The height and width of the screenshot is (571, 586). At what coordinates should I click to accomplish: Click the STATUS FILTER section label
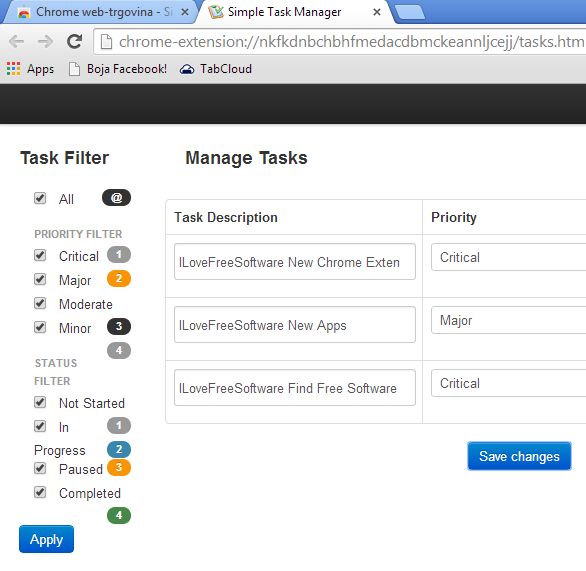[56, 372]
